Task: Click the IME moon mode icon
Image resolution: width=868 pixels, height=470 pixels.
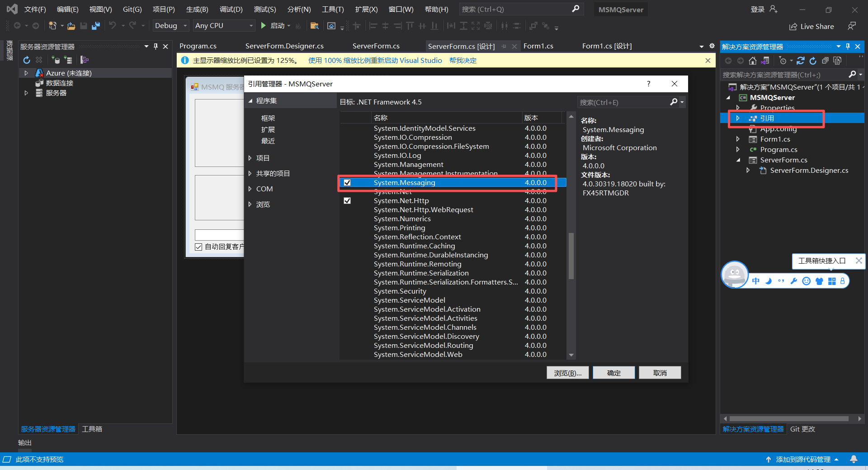Action: point(769,281)
